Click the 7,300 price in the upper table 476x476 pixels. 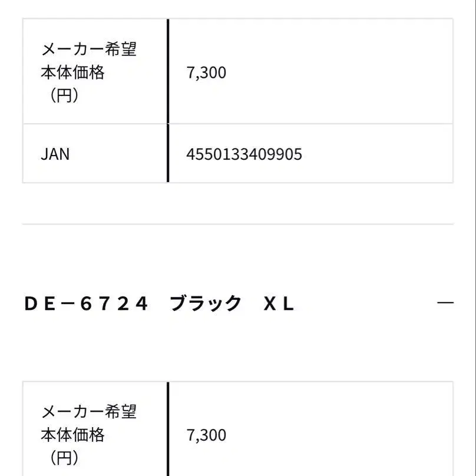click(x=206, y=73)
